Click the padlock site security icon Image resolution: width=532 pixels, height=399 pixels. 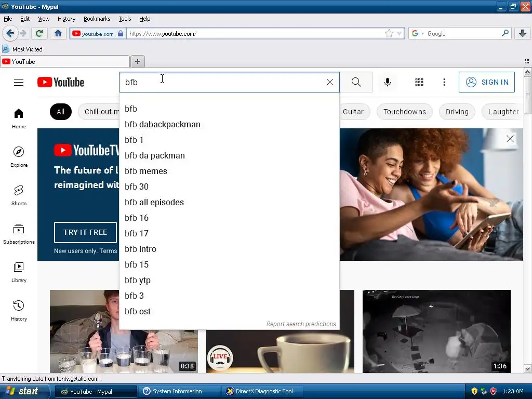pos(121,33)
